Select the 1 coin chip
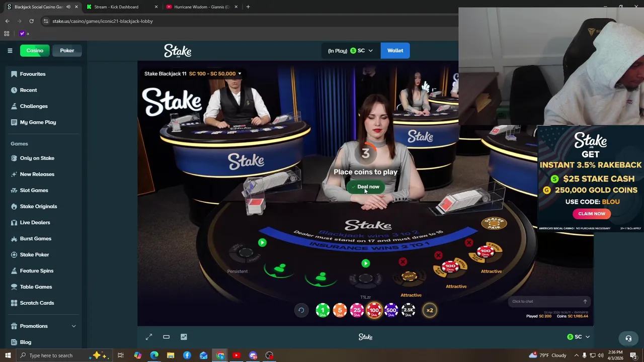Viewport: 644px width, 362px height. point(323,310)
